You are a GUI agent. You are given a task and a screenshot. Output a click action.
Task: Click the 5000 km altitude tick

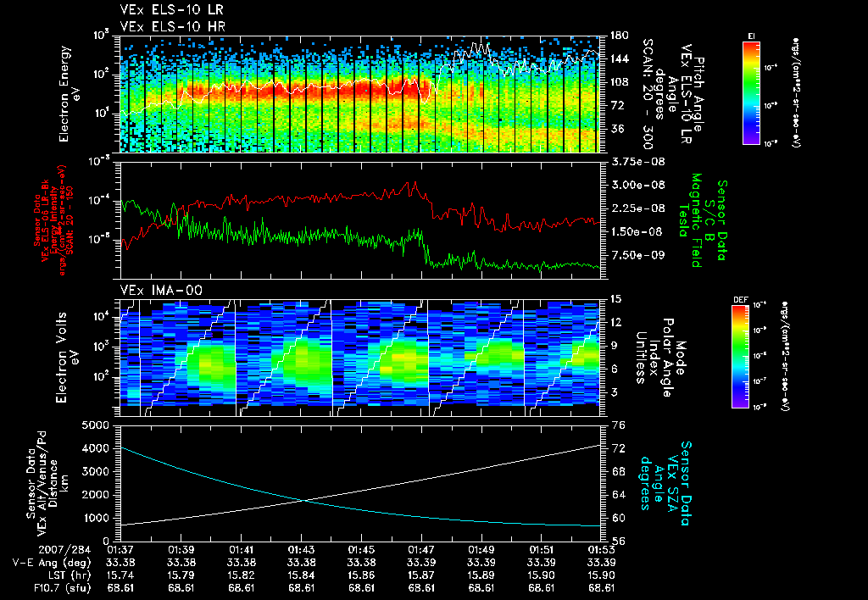(x=96, y=425)
